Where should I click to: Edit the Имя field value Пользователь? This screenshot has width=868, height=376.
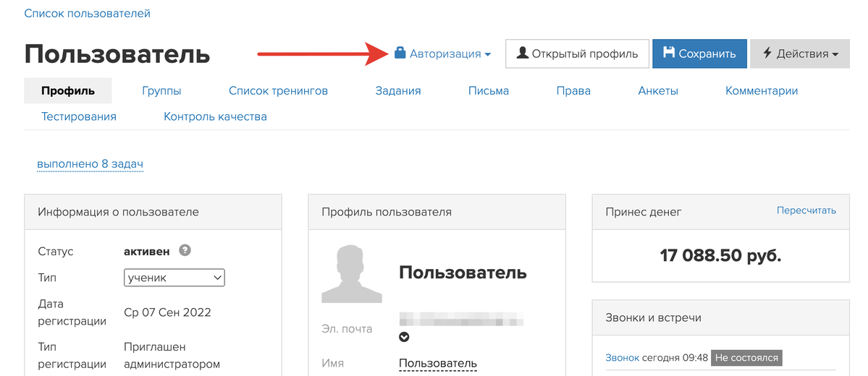click(x=438, y=364)
